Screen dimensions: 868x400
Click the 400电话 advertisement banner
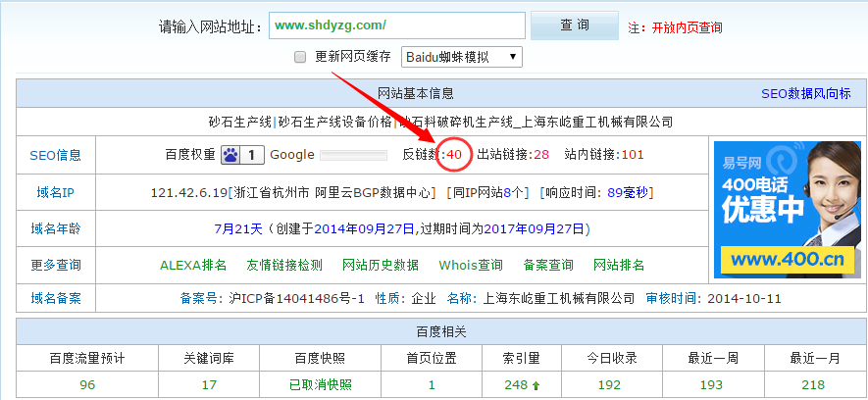click(x=788, y=209)
